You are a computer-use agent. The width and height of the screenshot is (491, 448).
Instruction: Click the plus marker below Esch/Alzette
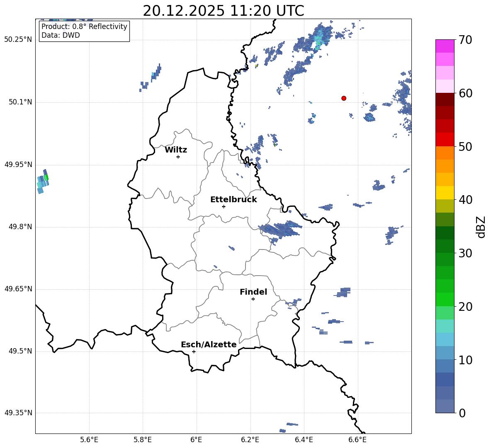click(x=194, y=351)
